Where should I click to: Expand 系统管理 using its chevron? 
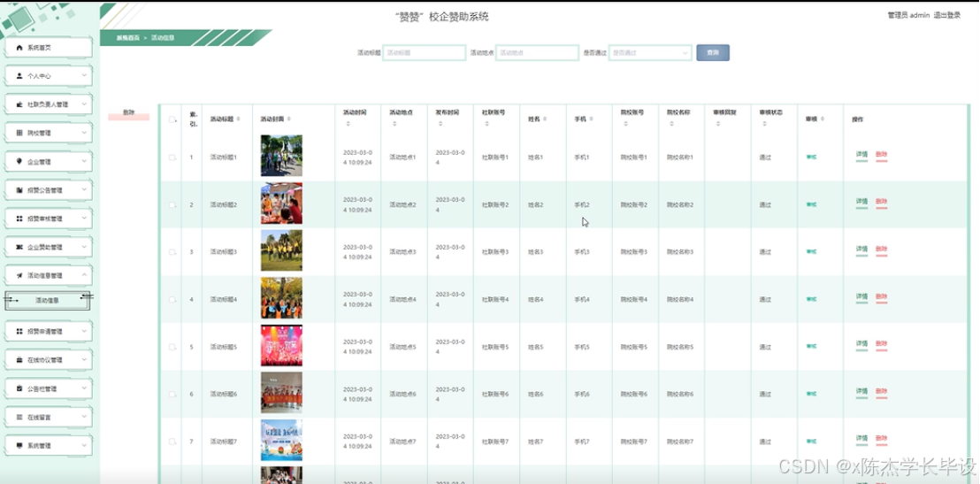(84, 446)
